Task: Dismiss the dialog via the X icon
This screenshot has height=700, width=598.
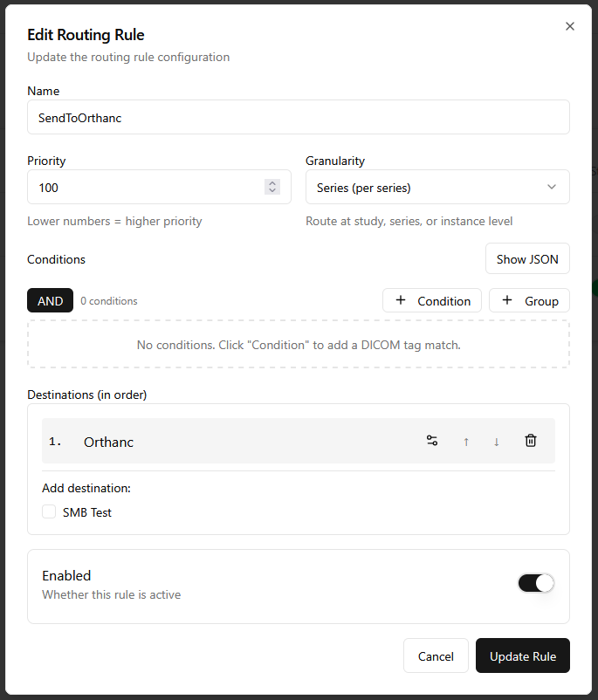Action: (570, 26)
